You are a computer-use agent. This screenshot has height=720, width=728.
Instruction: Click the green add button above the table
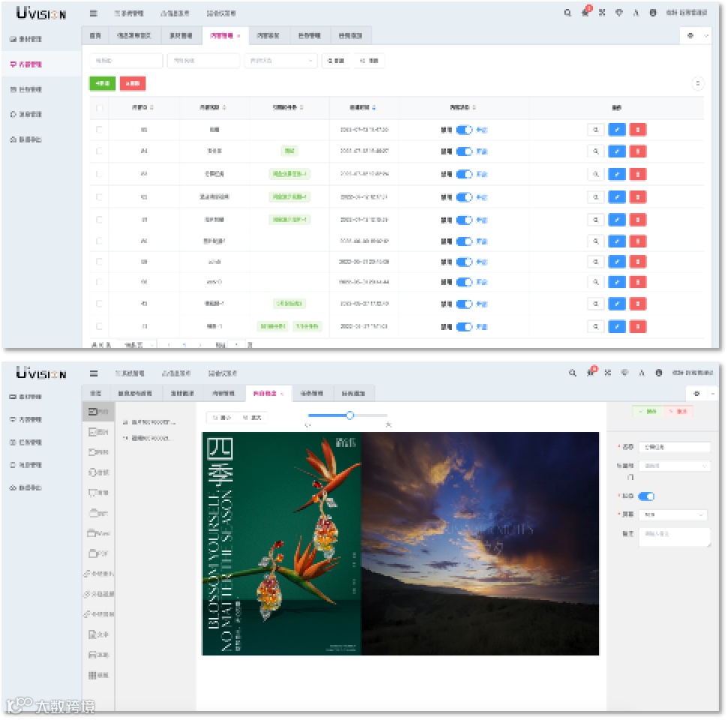(x=102, y=83)
